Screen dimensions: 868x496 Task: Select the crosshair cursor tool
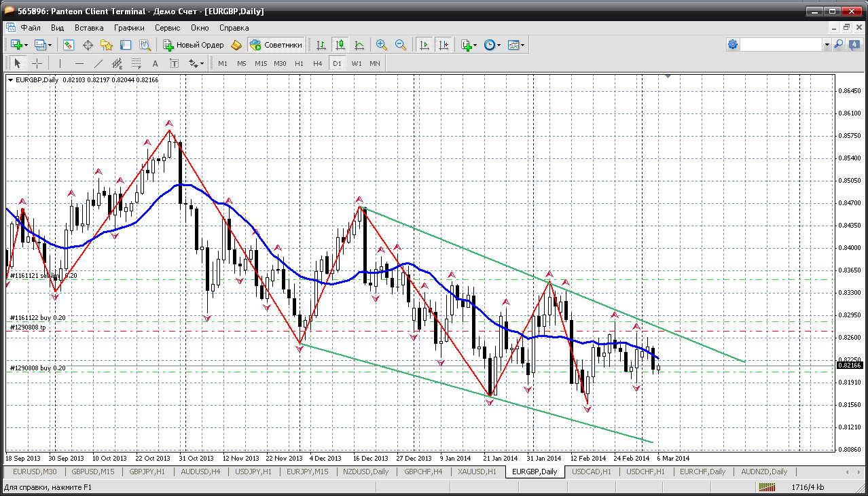(x=37, y=63)
